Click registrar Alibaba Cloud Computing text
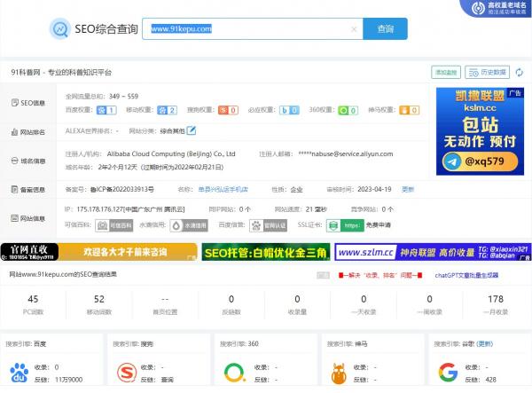Screen dimensions: 532x393 171,154
